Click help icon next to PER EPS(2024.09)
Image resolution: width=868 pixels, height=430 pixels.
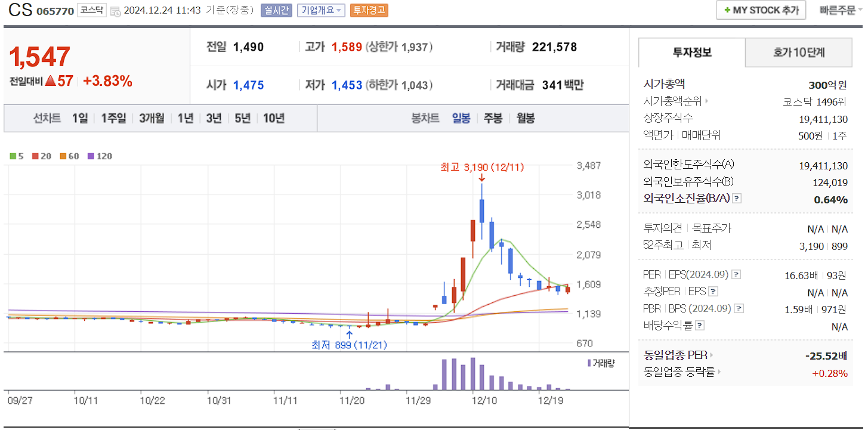point(736,275)
